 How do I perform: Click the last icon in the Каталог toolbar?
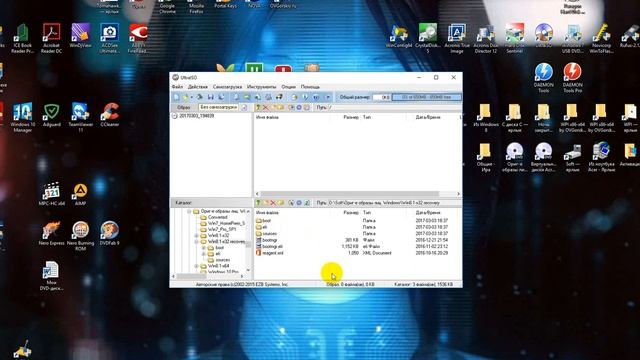307,202
